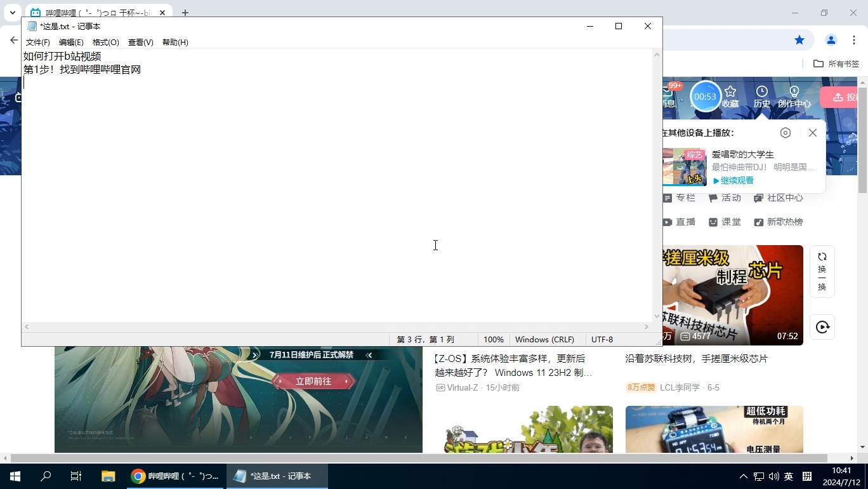Open the 直播 live link
The height and width of the screenshot is (489, 868).
point(679,222)
